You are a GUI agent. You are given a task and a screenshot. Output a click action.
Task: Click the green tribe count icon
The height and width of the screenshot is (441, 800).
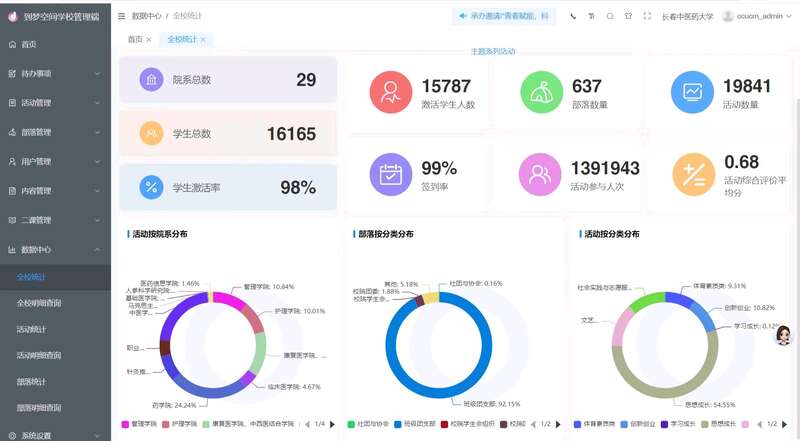coord(540,92)
